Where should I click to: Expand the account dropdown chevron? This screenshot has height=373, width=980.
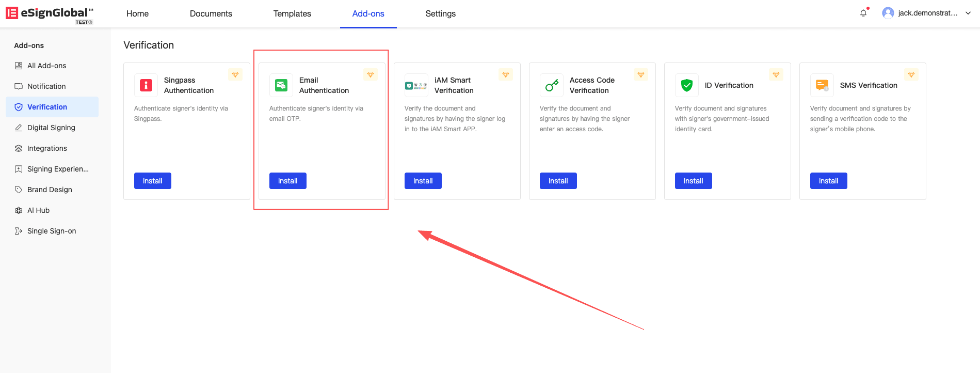[968, 13]
